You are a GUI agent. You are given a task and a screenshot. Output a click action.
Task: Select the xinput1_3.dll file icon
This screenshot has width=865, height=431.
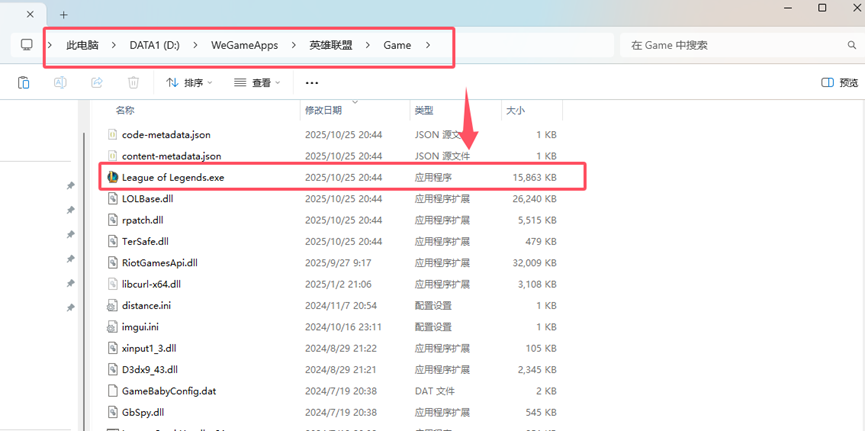[x=113, y=348]
